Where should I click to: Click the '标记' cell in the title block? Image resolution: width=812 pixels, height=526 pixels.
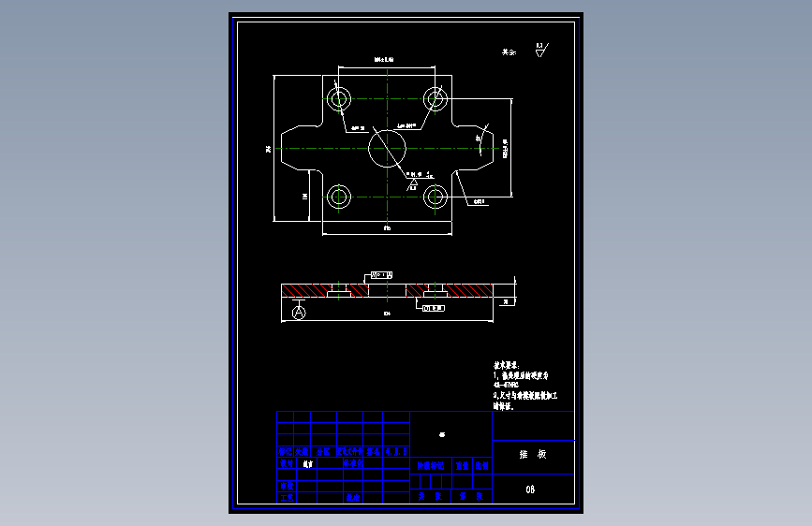[286, 451]
